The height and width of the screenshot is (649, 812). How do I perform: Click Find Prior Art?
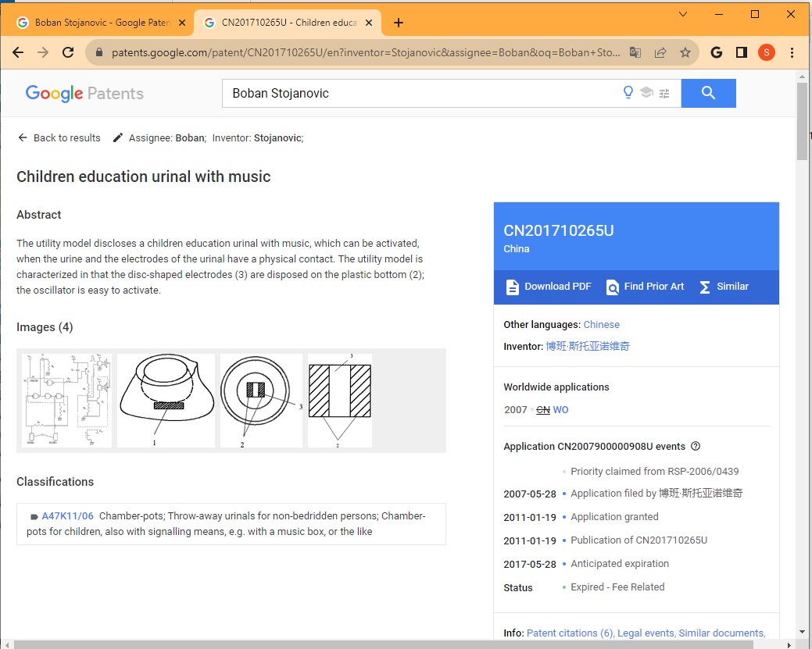click(646, 287)
